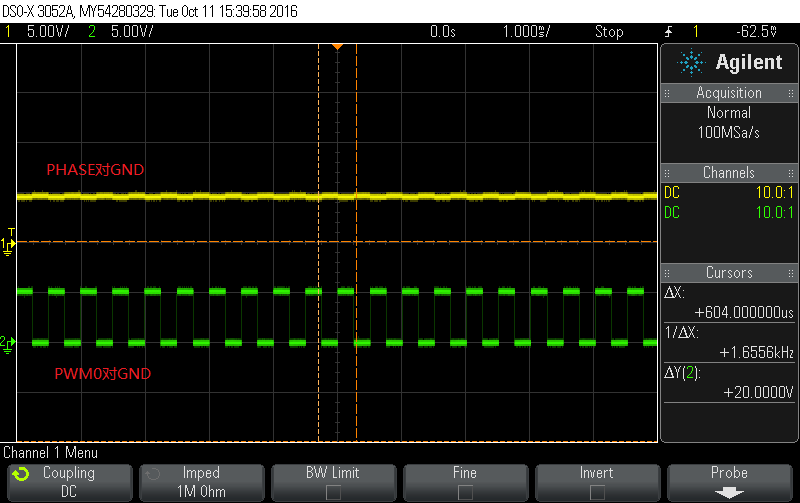The width and height of the screenshot is (800, 503).
Task: Click the Acquisition header right grip icon
Action: (791, 93)
